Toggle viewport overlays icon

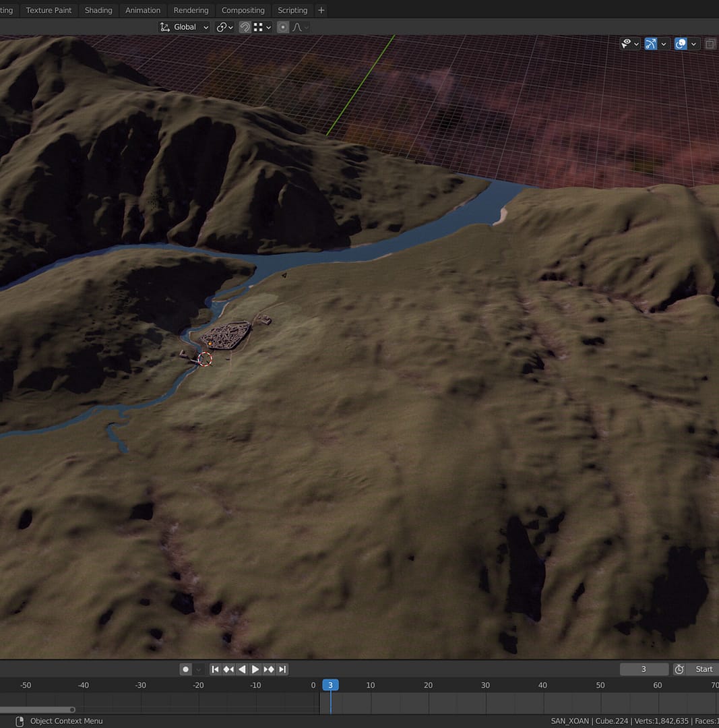pos(681,44)
